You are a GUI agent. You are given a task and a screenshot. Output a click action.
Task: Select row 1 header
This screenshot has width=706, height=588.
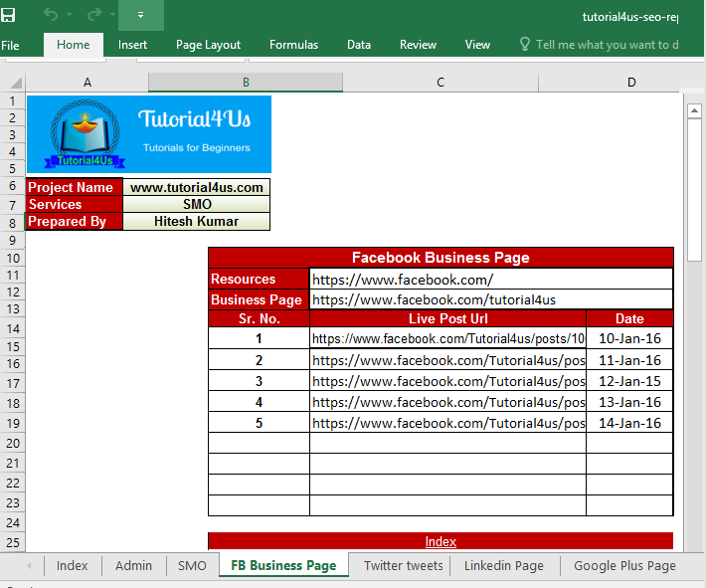click(x=13, y=101)
